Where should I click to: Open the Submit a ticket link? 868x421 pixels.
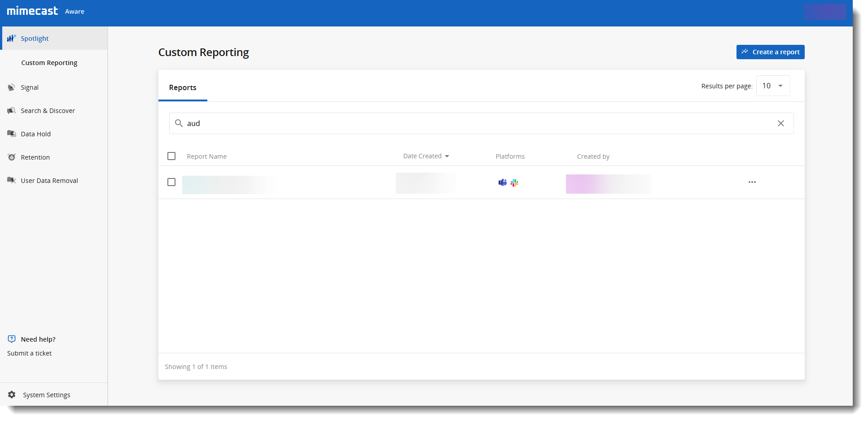pos(30,353)
